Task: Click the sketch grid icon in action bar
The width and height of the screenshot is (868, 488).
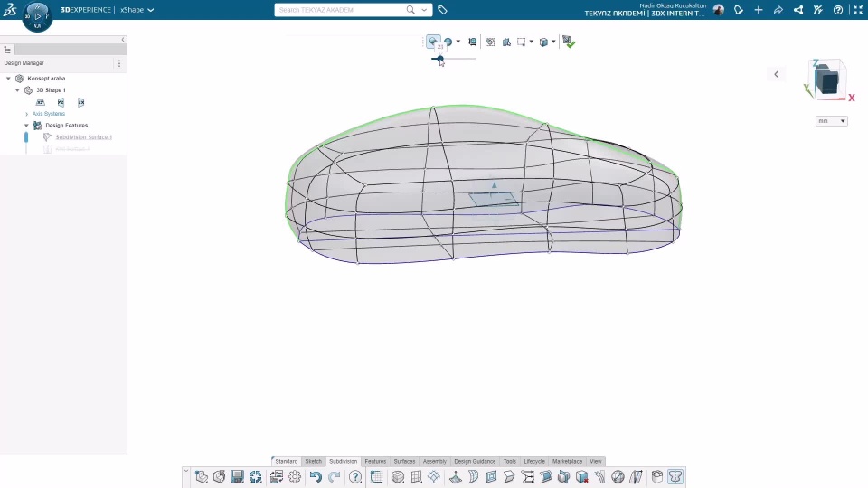Action: tap(376, 477)
